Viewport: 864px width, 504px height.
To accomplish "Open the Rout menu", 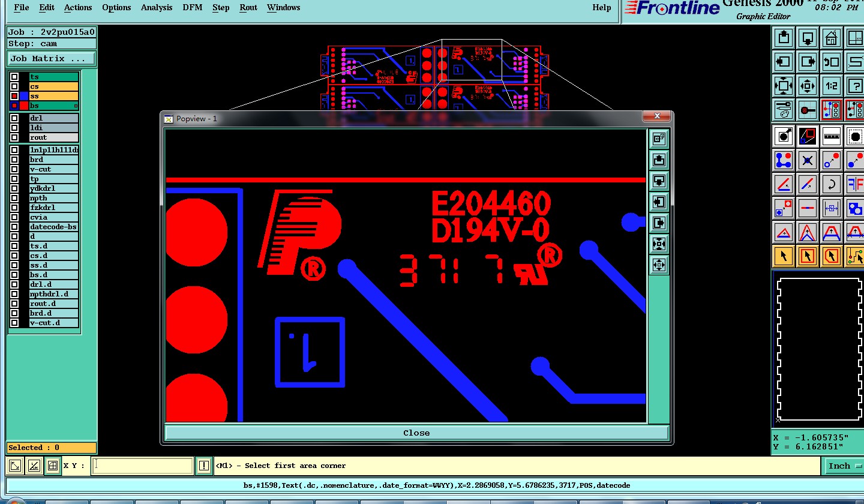I will (x=248, y=8).
